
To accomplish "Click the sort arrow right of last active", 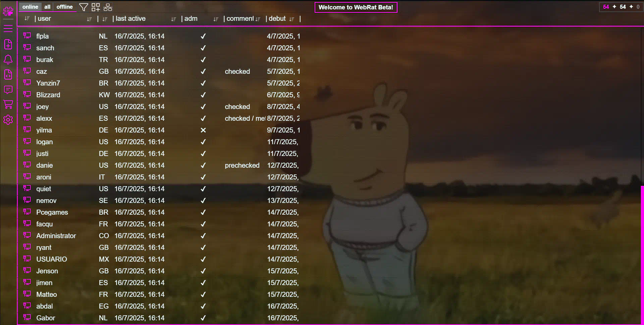I will point(173,19).
